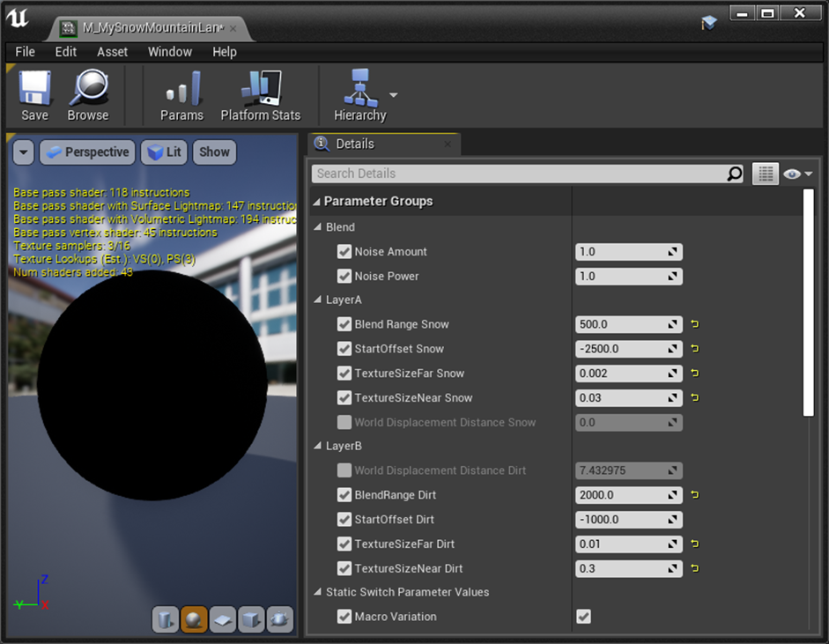829x644 pixels.
Task: Open the tutorials graduation cap icon
Action: coord(709,22)
